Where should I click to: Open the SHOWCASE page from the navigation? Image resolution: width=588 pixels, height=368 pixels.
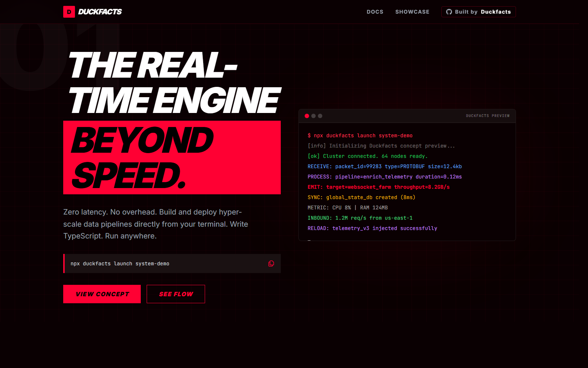[x=412, y=12]
